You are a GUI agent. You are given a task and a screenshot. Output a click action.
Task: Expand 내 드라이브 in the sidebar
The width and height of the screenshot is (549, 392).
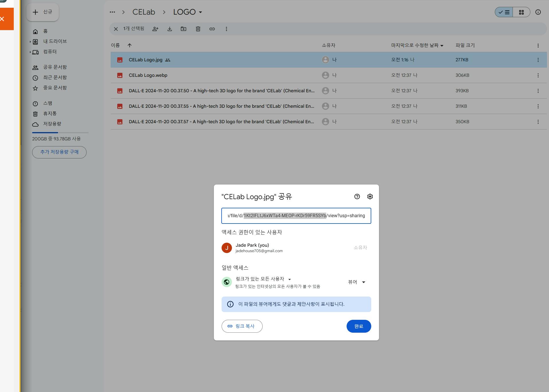[30, 42]
